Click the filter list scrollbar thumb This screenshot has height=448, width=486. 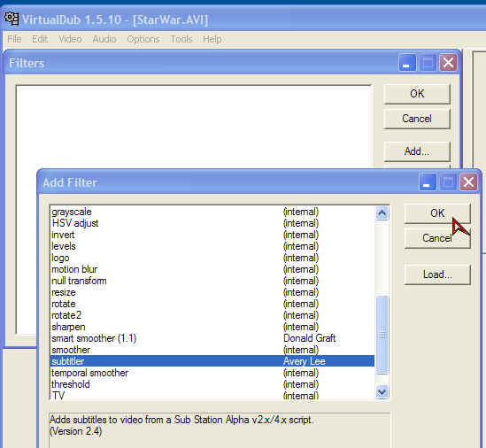(382, 336)
